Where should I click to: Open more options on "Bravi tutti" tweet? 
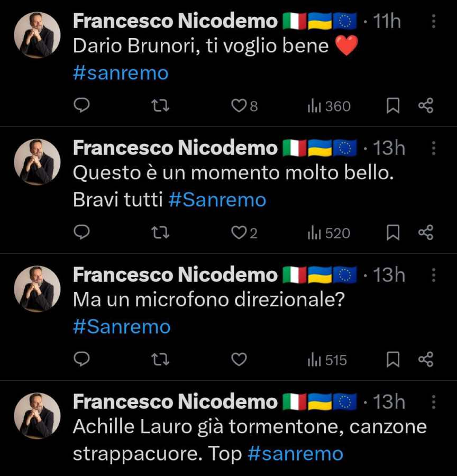point(433,148)
